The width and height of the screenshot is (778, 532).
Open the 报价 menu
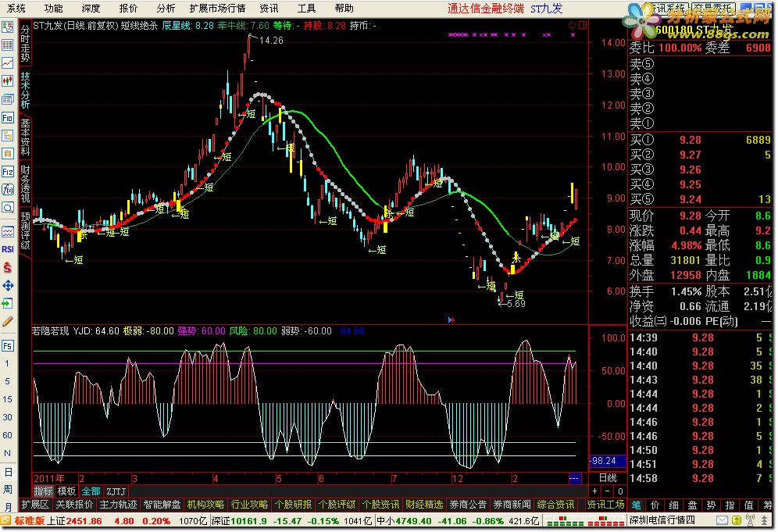(128, 9)
